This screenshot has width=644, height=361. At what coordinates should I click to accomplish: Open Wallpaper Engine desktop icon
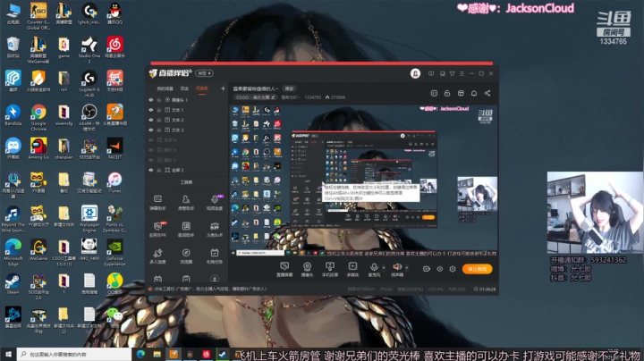[89, 218]
